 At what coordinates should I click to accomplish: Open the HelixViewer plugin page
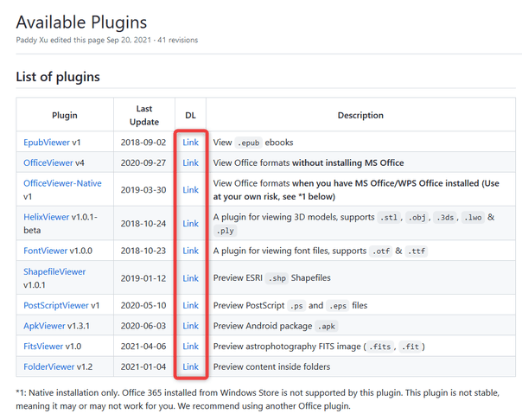[x=47, y=217]
